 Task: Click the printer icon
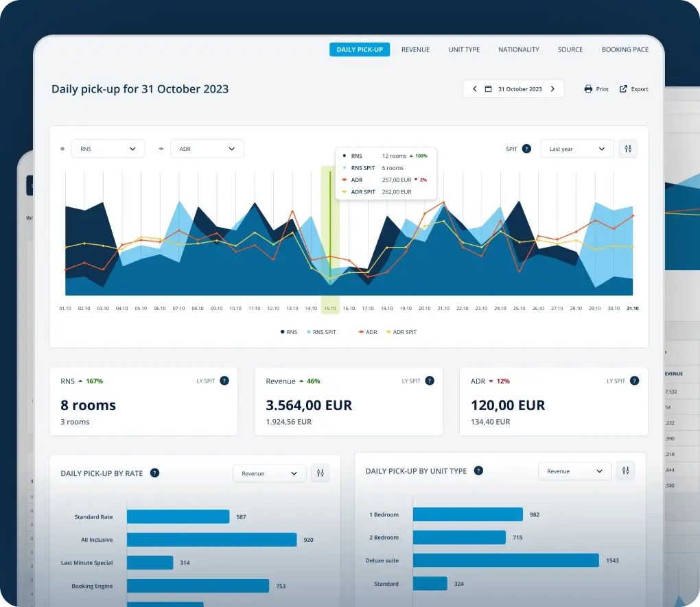(x=588, y=88)
